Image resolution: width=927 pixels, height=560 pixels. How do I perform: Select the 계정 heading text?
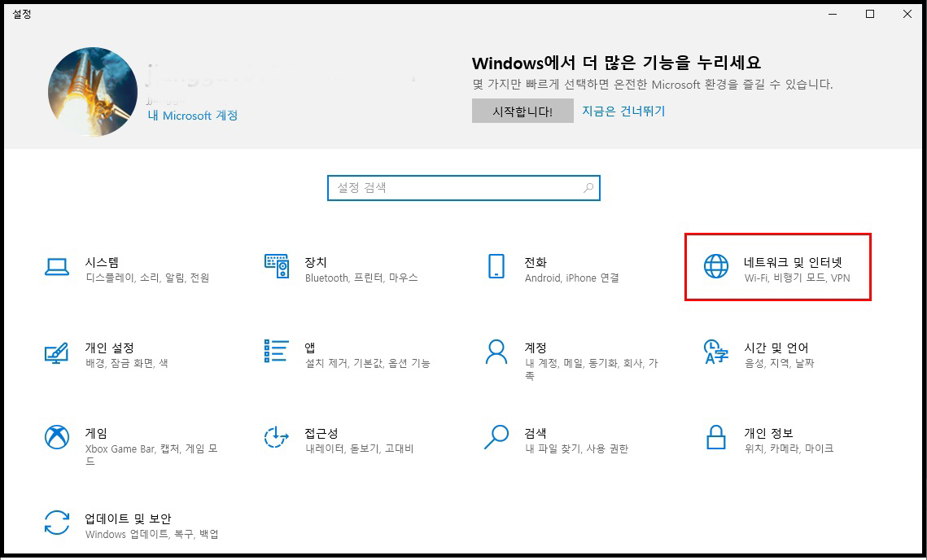point(536,348)
